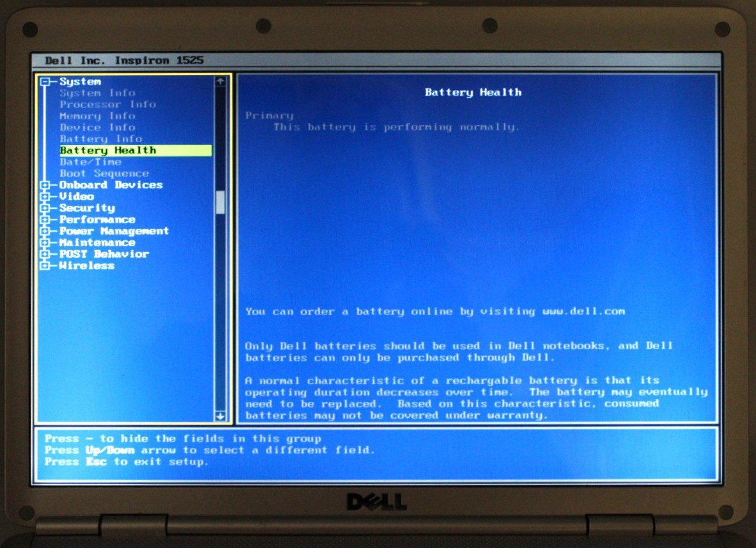This screenshot has height=548, width=756.
Task: Click 'This battery is performing normally' text
Action: 396,127
